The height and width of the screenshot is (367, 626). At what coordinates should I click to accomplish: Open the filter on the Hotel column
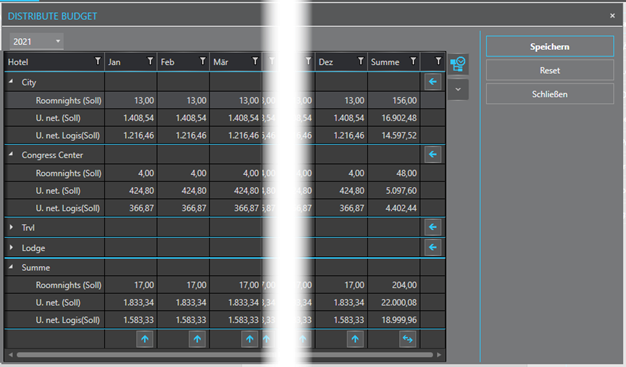[97, 61]
